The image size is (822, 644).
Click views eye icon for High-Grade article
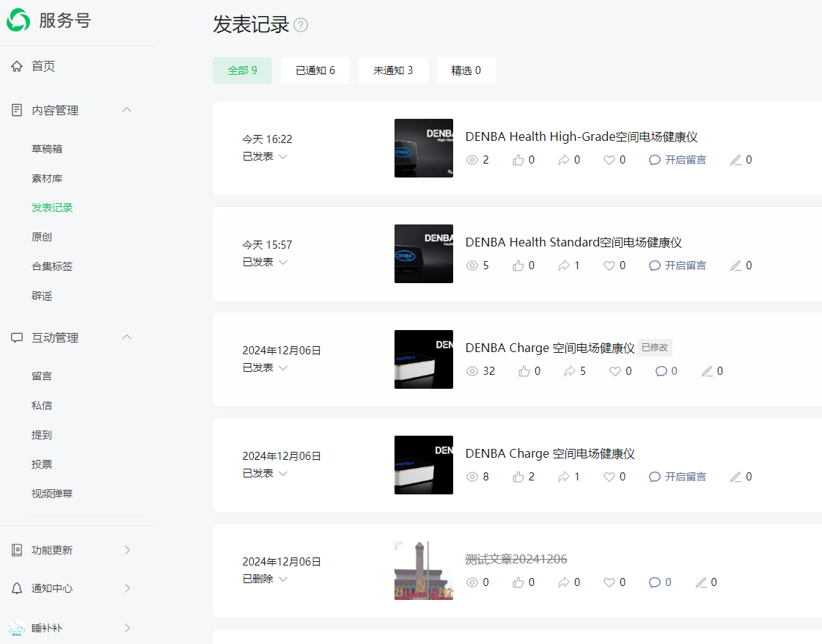point(472,160)
